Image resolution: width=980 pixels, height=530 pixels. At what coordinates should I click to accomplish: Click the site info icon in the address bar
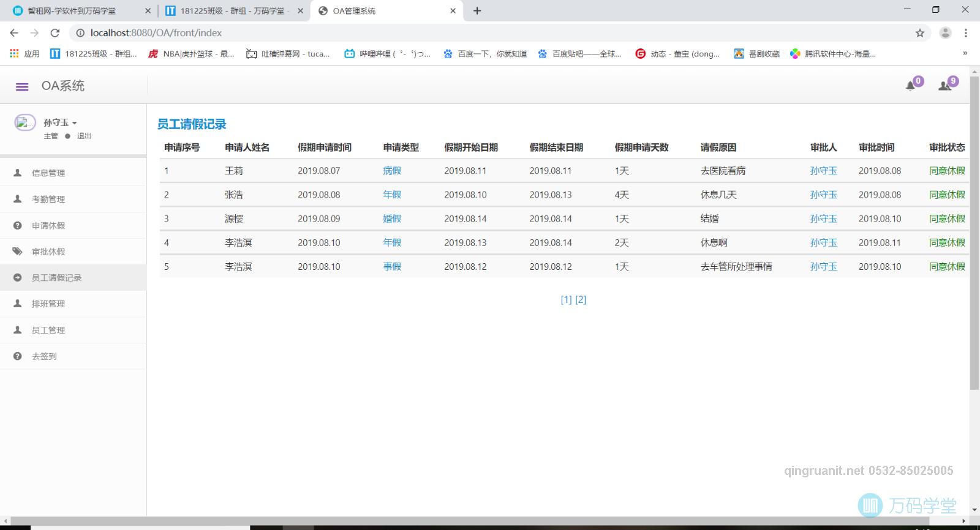pos(80,33)
